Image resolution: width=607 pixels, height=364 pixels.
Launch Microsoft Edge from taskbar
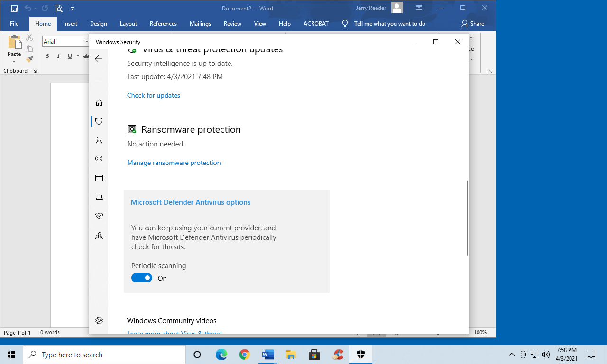[221, 355]
